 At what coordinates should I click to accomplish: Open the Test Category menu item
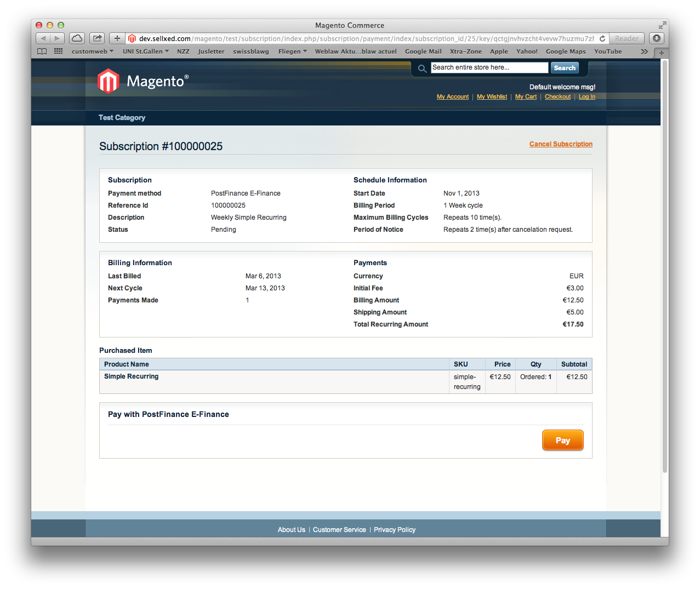click(122, 118)
